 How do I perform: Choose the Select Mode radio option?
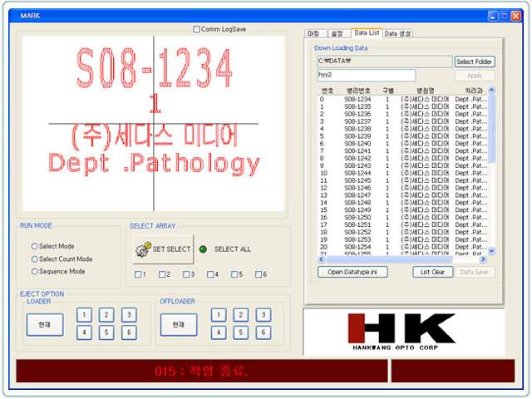(x=34, y=246)
